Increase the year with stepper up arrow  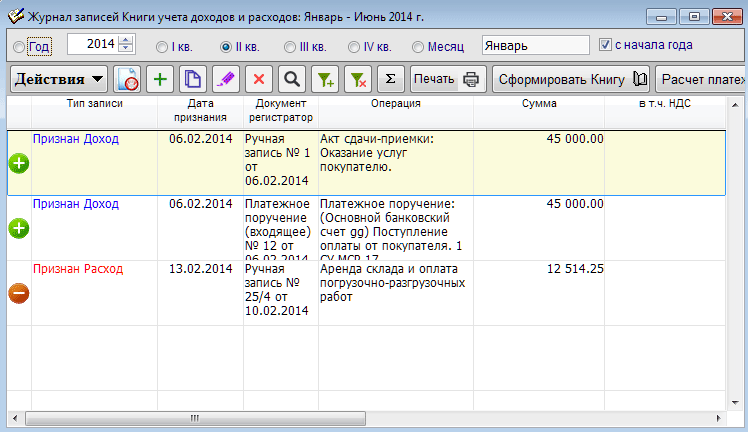click(125, 40)
